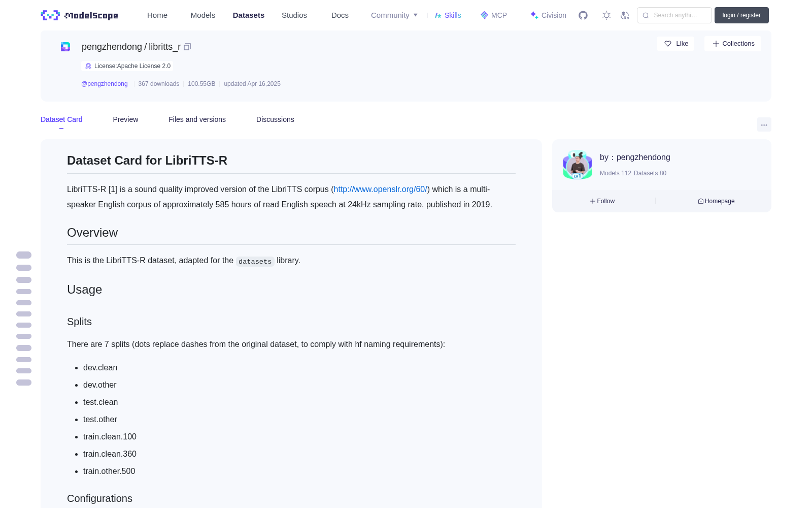Click the "Dataset Card for LibriTTS-R" heading
Viewport: 812px width, 508px height.
coord(147,161)
